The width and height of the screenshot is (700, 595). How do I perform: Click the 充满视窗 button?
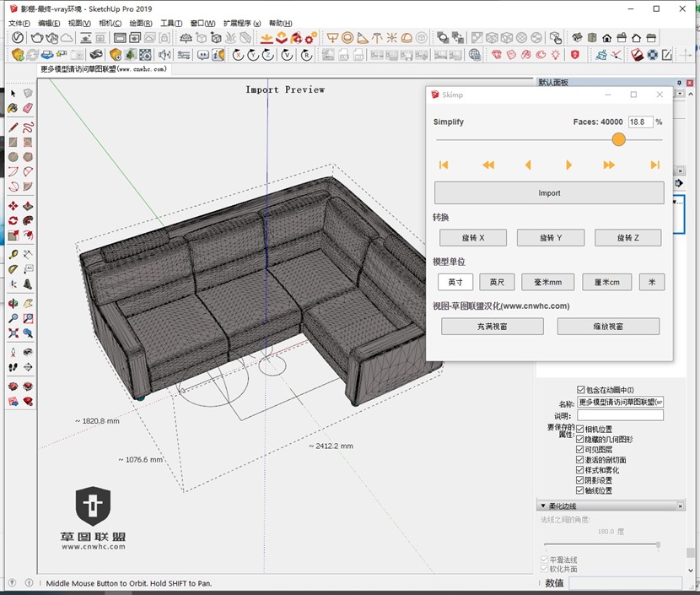(x=492, y=327)
